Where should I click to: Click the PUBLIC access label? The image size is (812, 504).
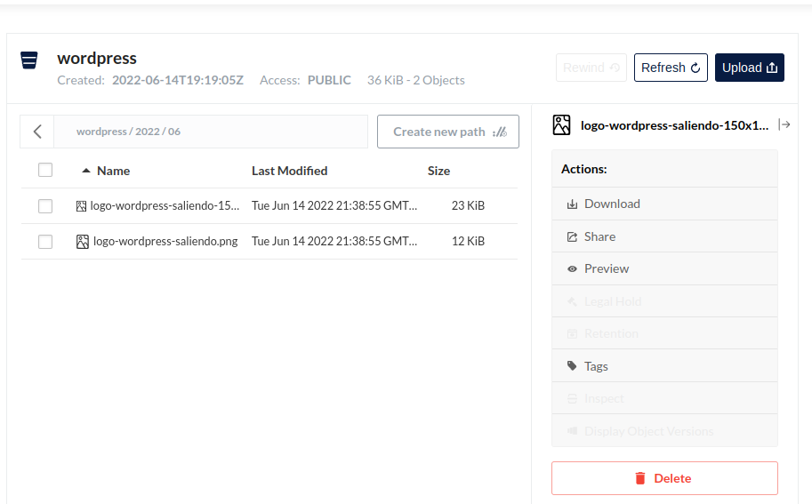(329, 80)
